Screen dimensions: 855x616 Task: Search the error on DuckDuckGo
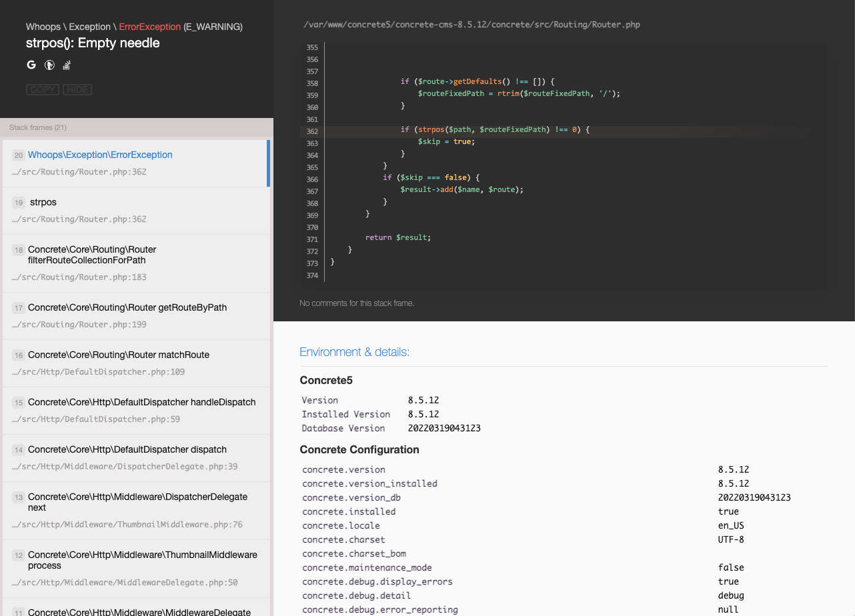pos(49,65)
